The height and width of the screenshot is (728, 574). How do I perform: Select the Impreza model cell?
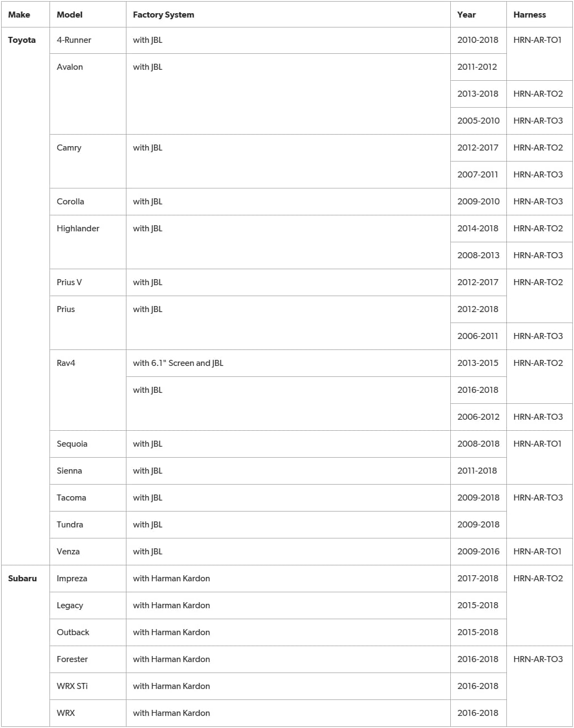[x=72, y=579]
